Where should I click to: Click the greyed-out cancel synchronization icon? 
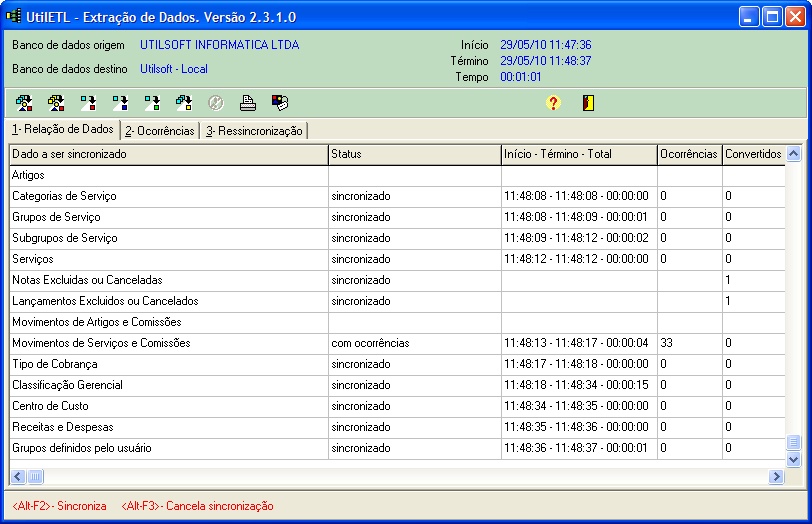pos(216,103)
